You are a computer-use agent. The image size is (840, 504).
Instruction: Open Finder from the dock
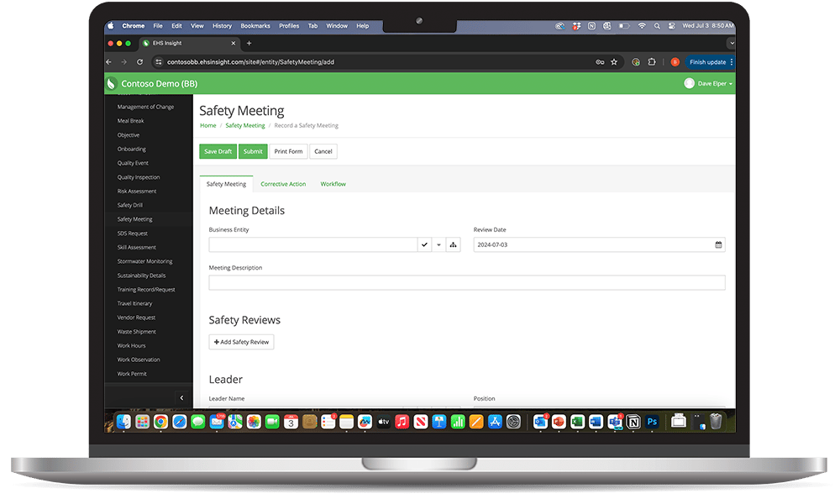click(123, 422)
